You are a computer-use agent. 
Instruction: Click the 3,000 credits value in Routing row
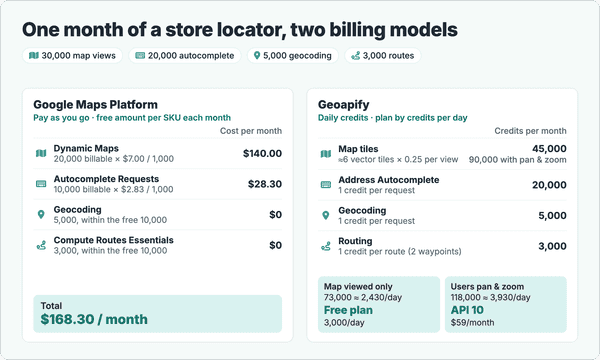553,246
